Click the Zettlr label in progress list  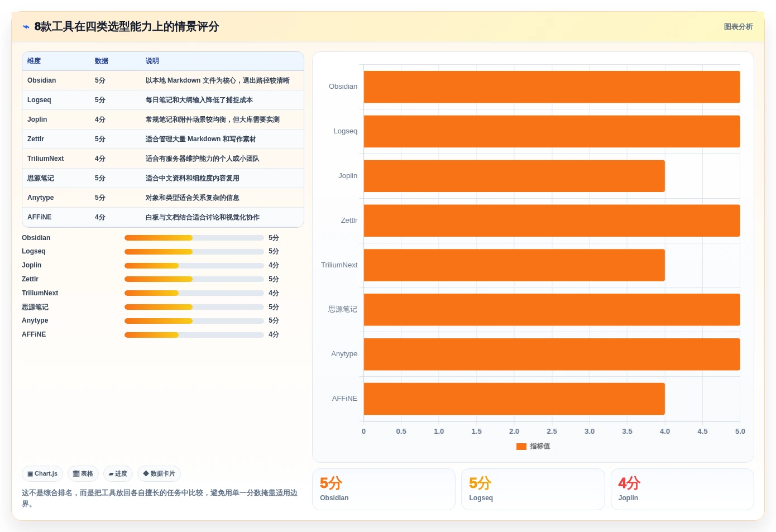point(30,279)
